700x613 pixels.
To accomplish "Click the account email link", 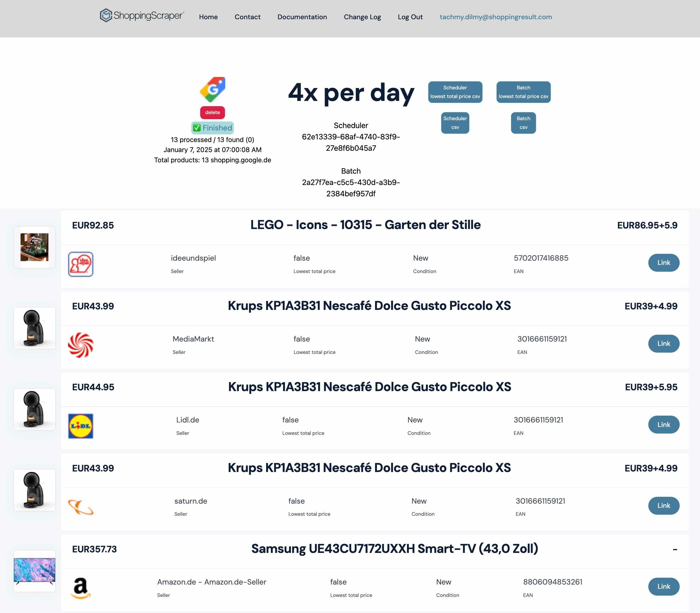I will (x=495, y=17).
